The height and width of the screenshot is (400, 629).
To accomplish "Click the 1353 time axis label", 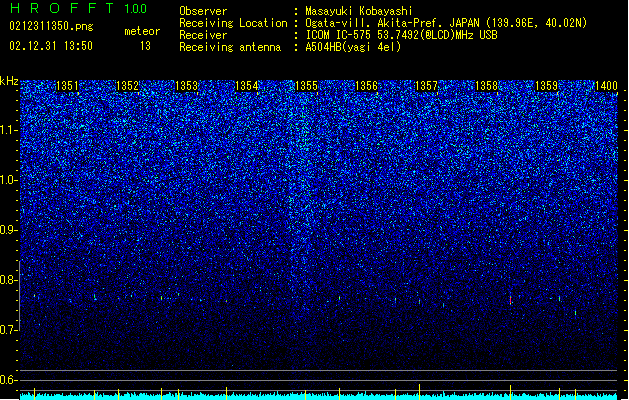I will point(187,86).
